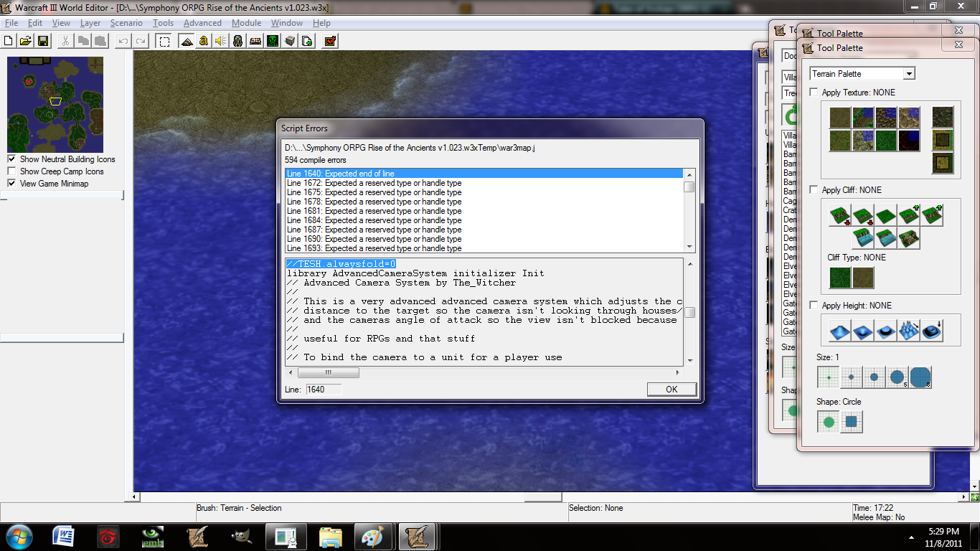Open Windows Explorer from the taskbar
The height and width of the screenshot is (551, 980).
click(331, 536)
